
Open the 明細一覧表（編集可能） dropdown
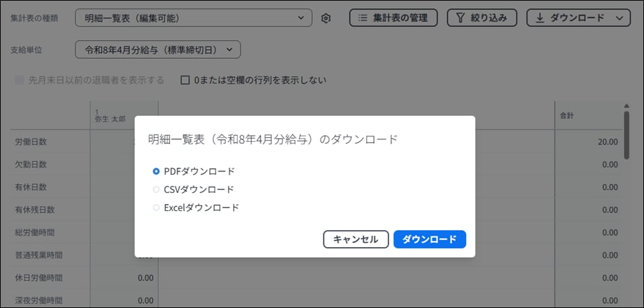193,18
